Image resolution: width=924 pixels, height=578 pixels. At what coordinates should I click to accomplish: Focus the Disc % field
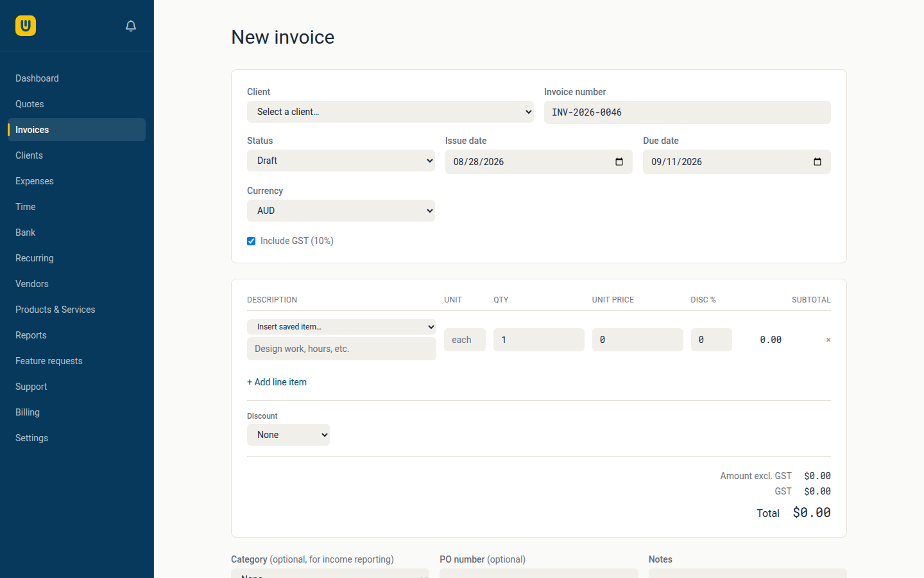click(x=711, y=340)
